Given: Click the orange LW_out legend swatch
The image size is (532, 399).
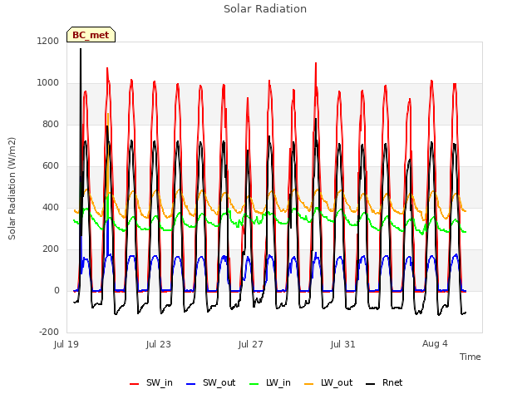Looking at the screenshot, I should 309,384.
